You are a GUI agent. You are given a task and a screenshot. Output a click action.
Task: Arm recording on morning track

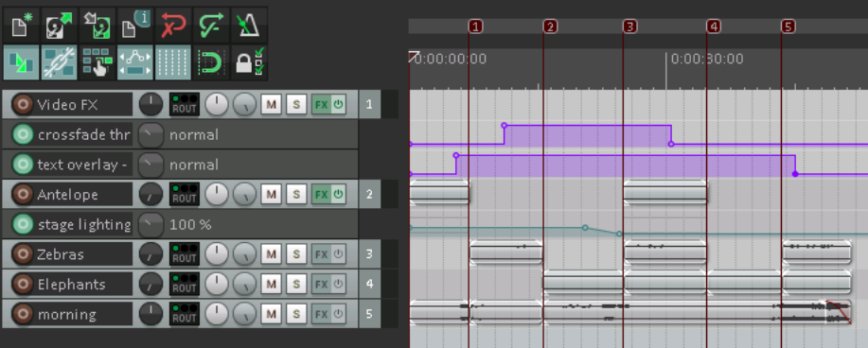point(23,314)
